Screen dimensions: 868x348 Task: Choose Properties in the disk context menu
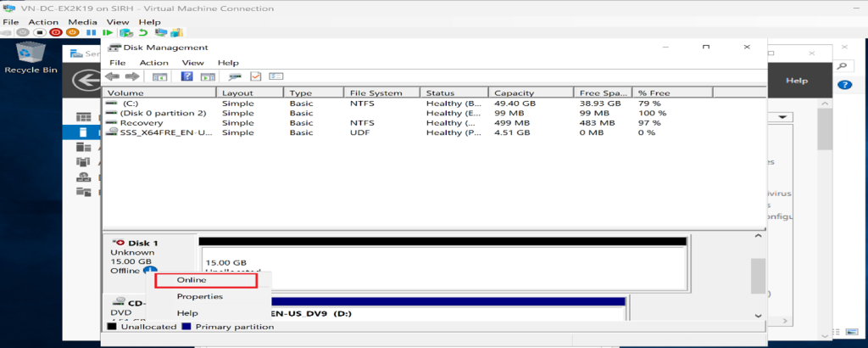[x=199, y=296]
